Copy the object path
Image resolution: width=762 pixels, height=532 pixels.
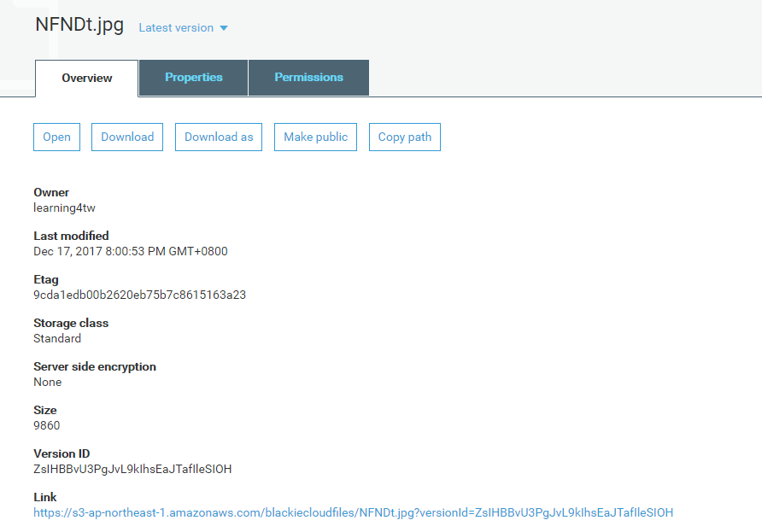coord(405,137)
